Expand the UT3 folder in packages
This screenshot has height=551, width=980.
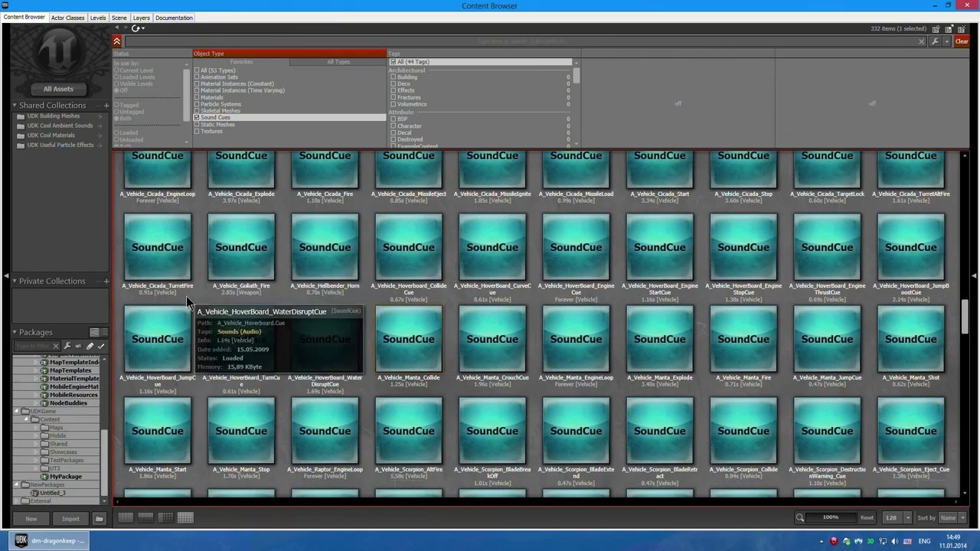(36, 468)
